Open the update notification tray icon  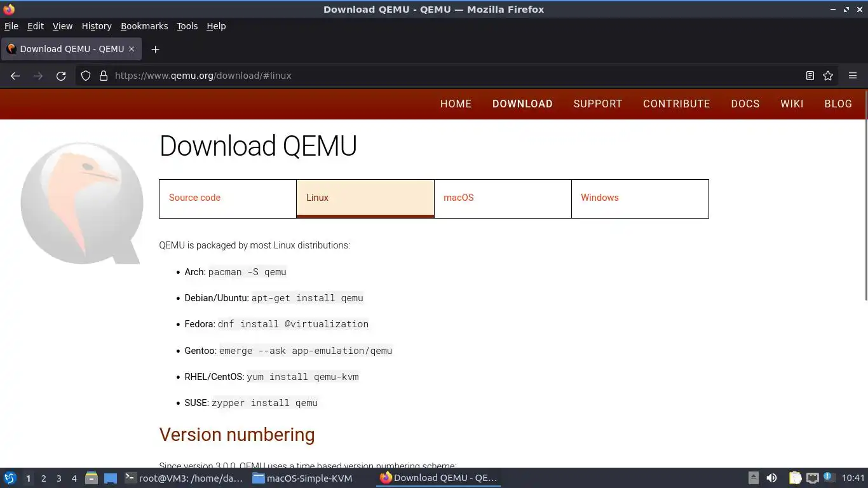click(828, 477)
